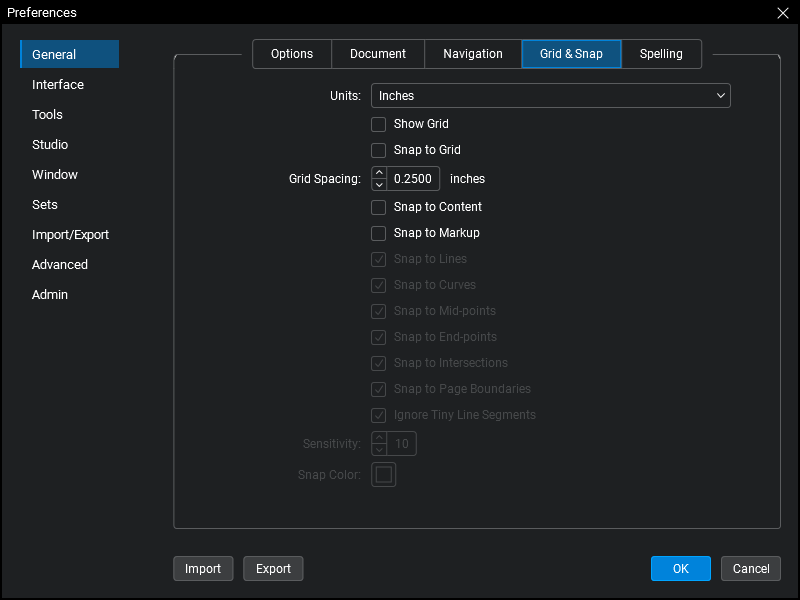Image resolution: width=800 pixels, height=600 pixels.
Task: Click the Grid Spacing value field
Action: [414, 179]
